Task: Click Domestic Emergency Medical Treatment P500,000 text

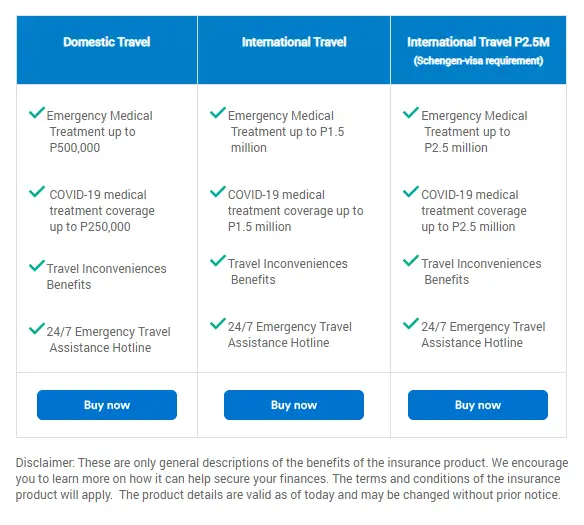Action: (99, 131)
